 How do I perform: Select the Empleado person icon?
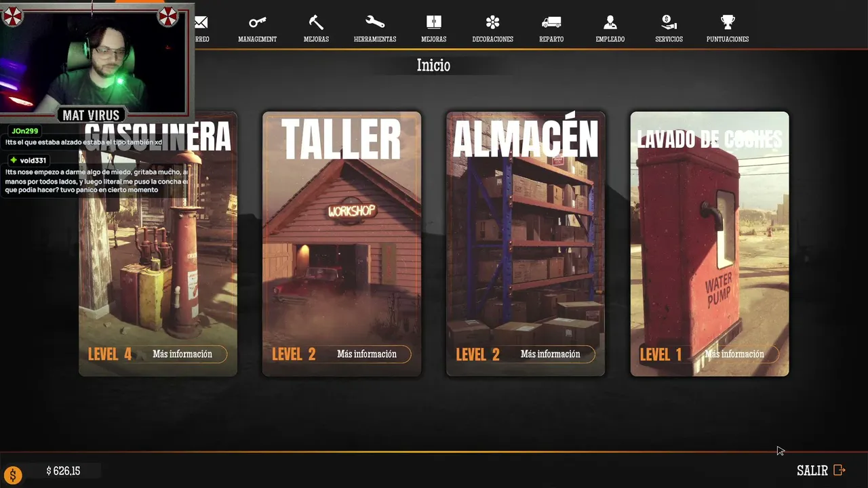coord(610,22)
